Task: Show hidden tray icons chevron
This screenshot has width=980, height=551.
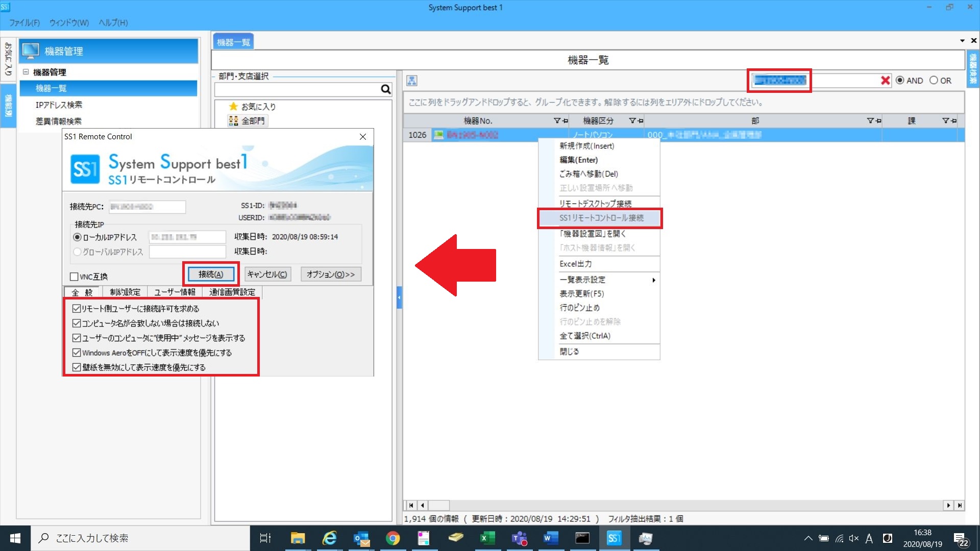Action: click(x=808, y=538)
